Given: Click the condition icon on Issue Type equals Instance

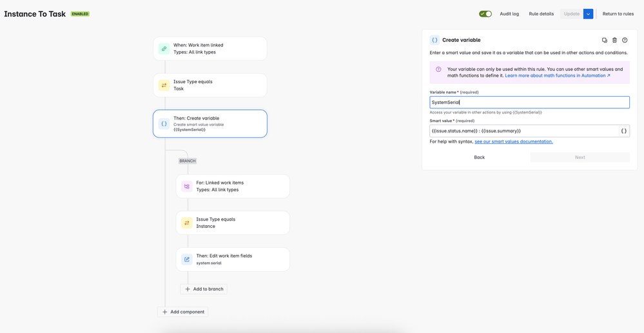Looking at the screenshot, I should [x=187, y=223].
